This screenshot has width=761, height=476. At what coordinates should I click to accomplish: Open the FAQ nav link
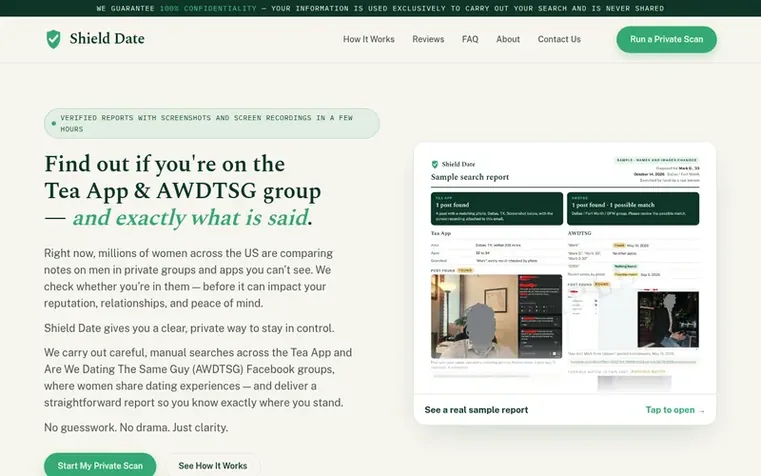pos(470,39)
